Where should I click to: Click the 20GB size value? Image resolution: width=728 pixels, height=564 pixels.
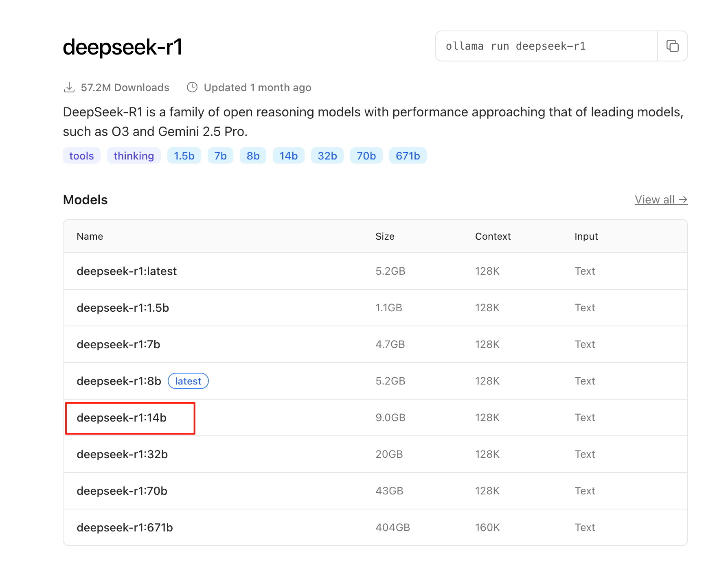tap(389, 454)
